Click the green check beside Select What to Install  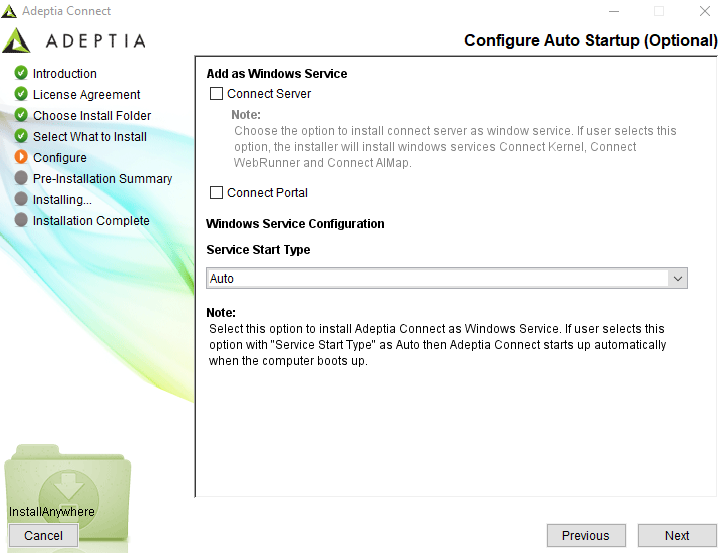click(21, 136)
